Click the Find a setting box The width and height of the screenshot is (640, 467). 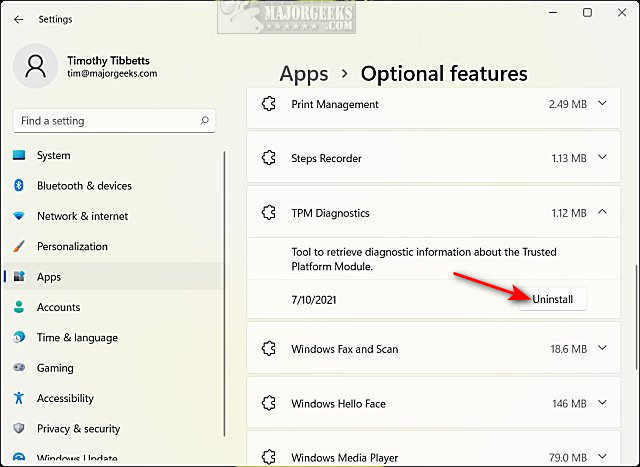114,121
